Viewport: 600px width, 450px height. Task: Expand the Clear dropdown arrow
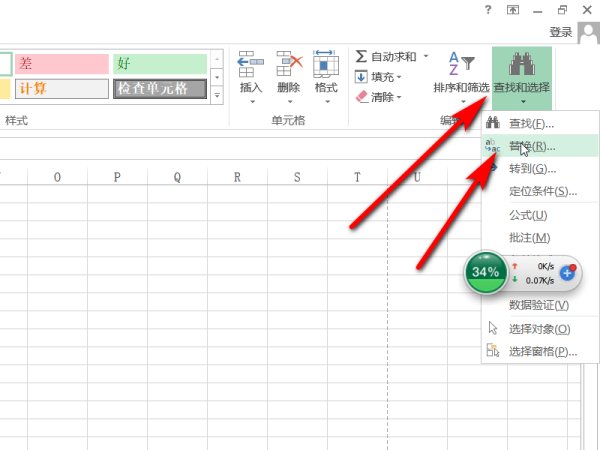tap(399, 97)
